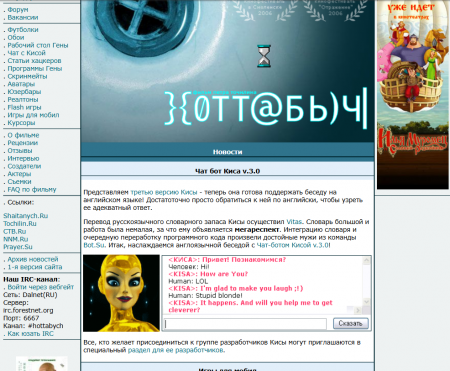450x371 pixels.
Task: Click Войти через вебгейт IRC link
Action: (x=41, y=287)
